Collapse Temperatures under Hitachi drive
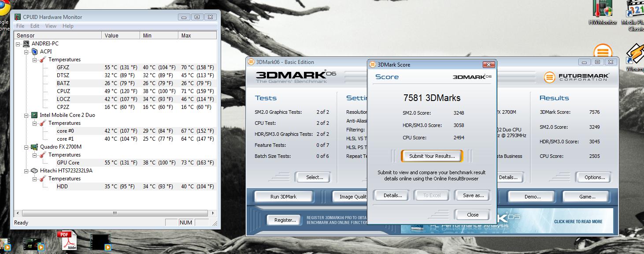 (35, 179)
